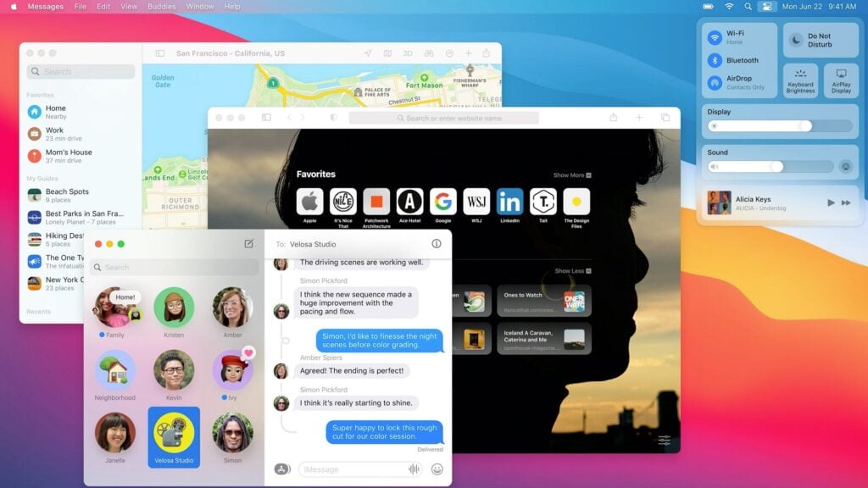
Task: Open the emoji picker in Messages
Action: pyautogui.click(x=437, y=469)
